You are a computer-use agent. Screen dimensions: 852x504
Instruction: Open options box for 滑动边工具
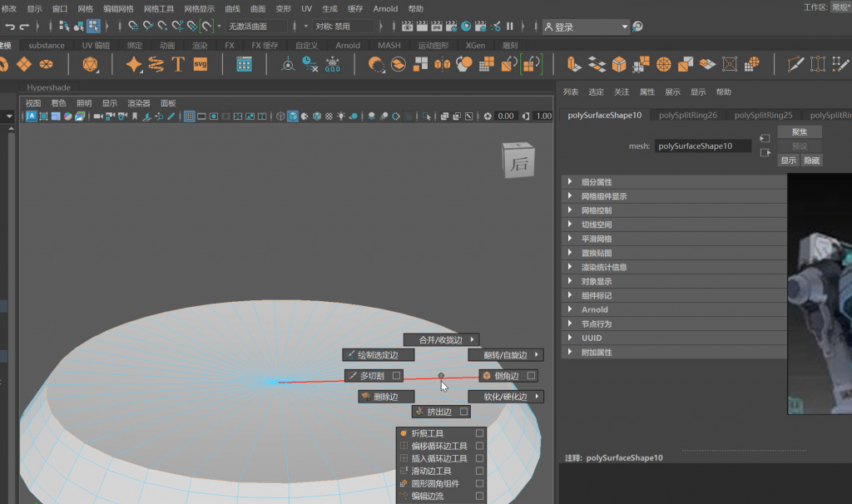pyautogui.click(x=479, y=471)
